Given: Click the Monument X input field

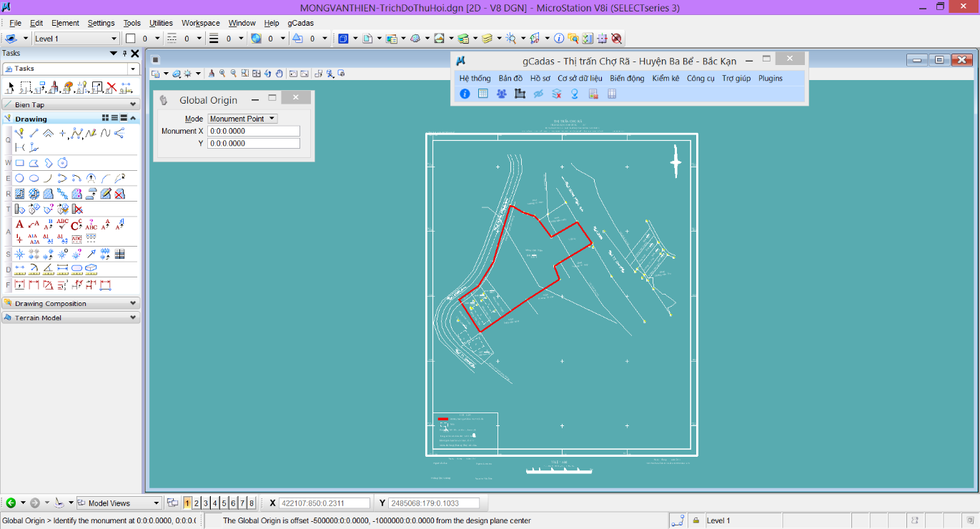Looking at the screenshot, I should coord(253,131).
